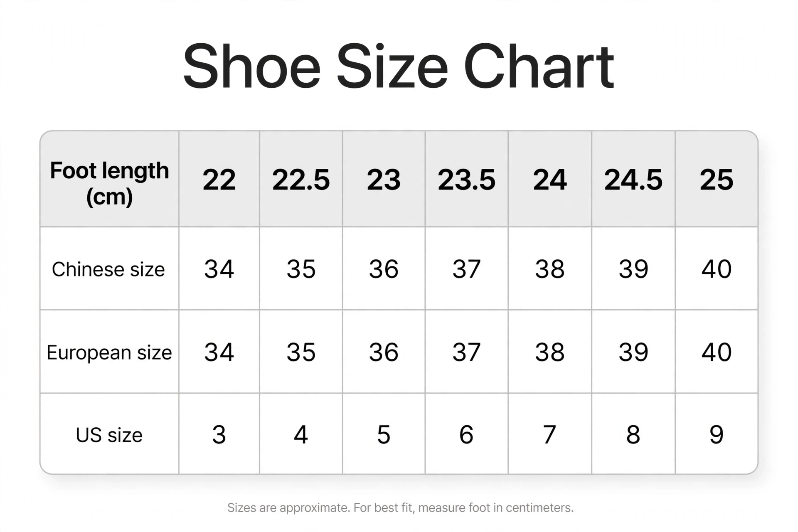Click US size 6 cell
The image size is (798, 532).
click(466, 434)
